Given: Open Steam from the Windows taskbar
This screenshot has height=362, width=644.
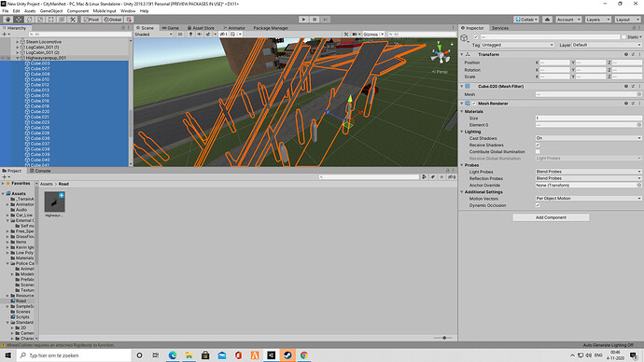Looking at the screenshot, I should click(287, 355).
